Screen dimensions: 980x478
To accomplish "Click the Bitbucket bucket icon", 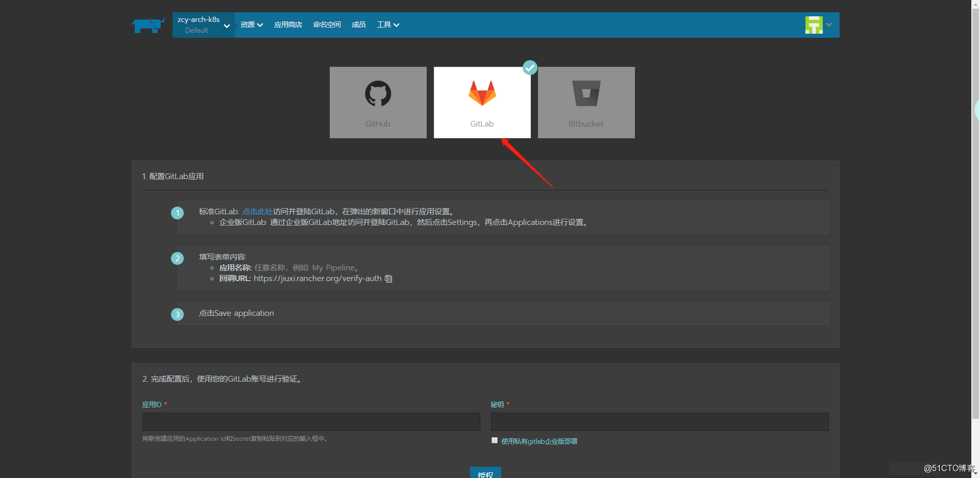I will [x=586, y=93].
